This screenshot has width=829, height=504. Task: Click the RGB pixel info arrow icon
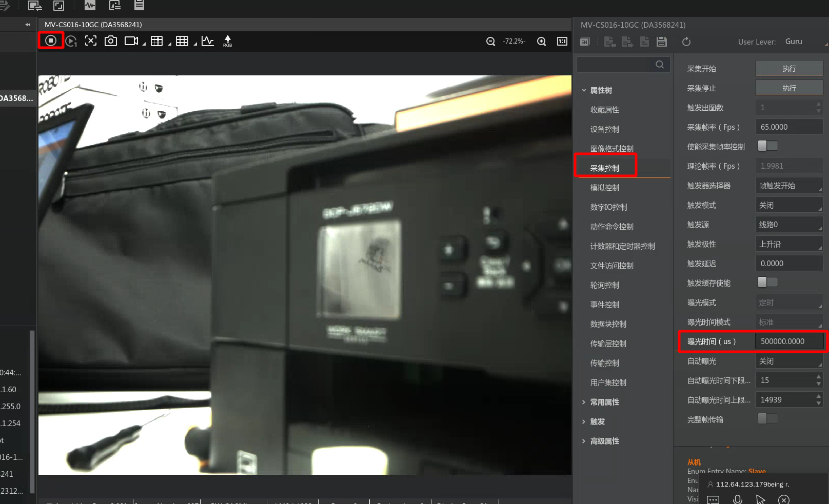[228, 41]
